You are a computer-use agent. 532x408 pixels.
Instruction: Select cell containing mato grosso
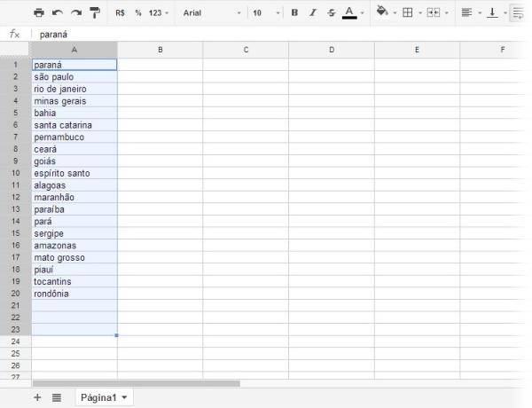74,257
